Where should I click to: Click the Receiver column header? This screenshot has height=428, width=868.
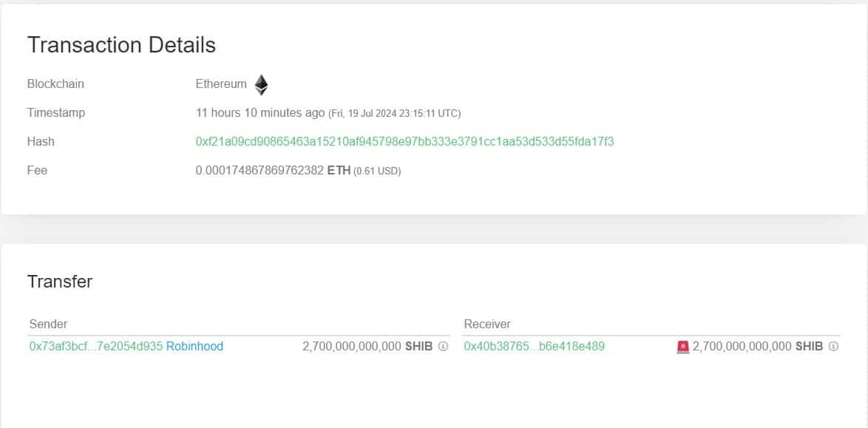487,324
